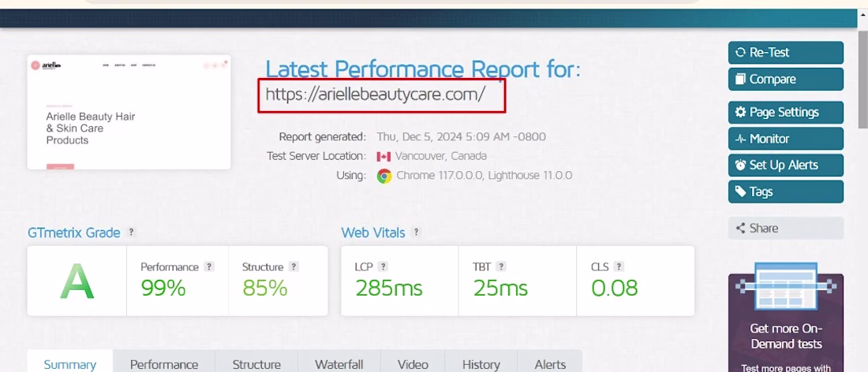Open the Compare button
This screenshot has height=372, width=868.
point(785,79)
